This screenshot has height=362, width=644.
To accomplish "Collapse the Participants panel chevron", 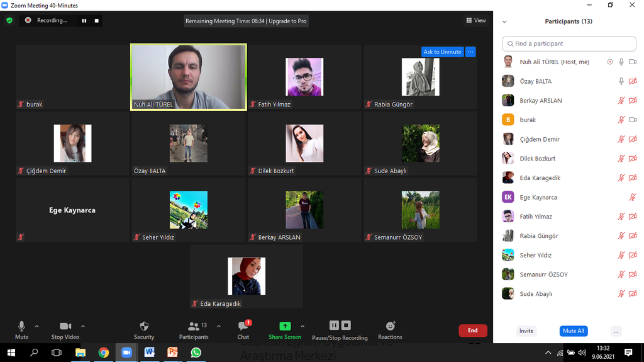I will point(504,21).
